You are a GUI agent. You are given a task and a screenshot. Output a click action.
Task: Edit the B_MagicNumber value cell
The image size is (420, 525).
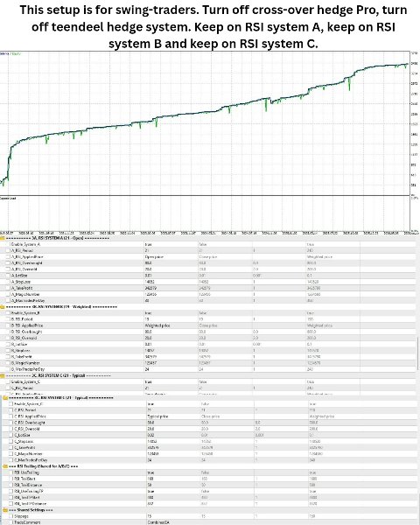(171, 363)
